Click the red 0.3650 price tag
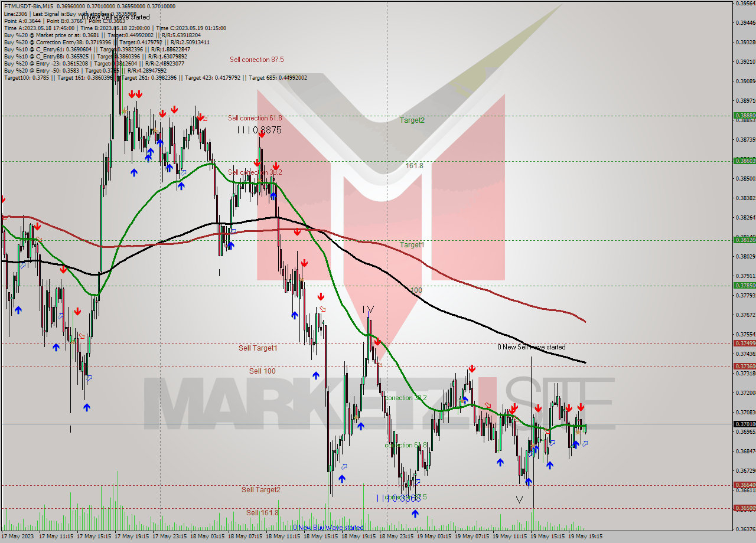The image size is (756, 543). pos(744,508)
